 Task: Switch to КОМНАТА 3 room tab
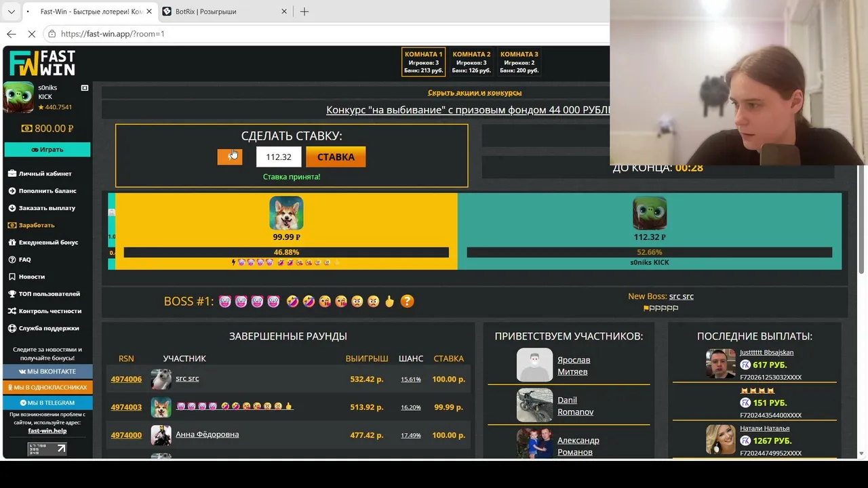[519, 62]
